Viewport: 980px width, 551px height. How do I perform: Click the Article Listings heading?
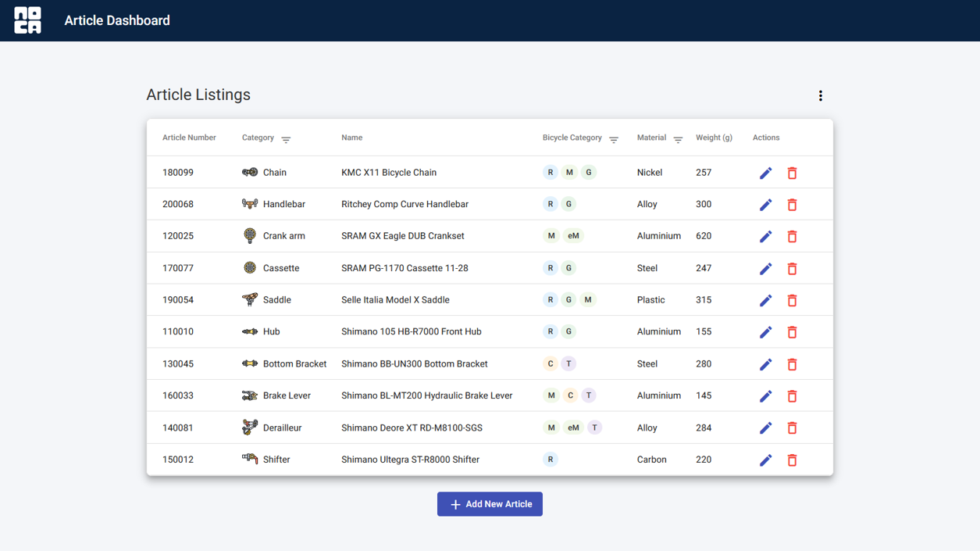pyautogui.click(x=198, y=95)
